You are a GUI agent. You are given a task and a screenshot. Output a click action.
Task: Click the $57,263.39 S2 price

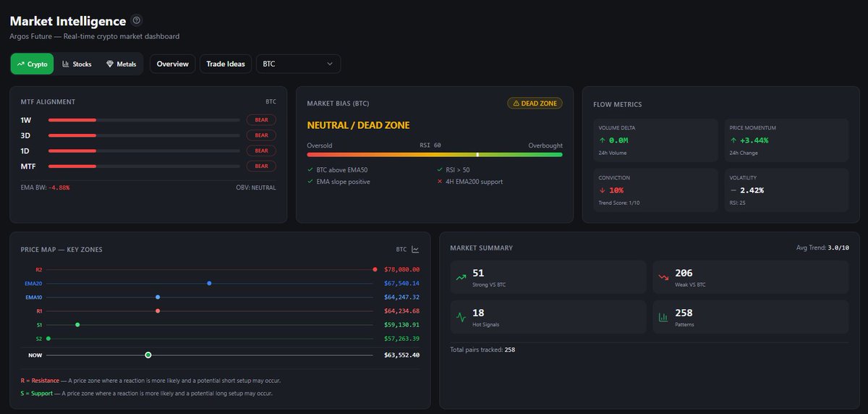coord(402,338)
